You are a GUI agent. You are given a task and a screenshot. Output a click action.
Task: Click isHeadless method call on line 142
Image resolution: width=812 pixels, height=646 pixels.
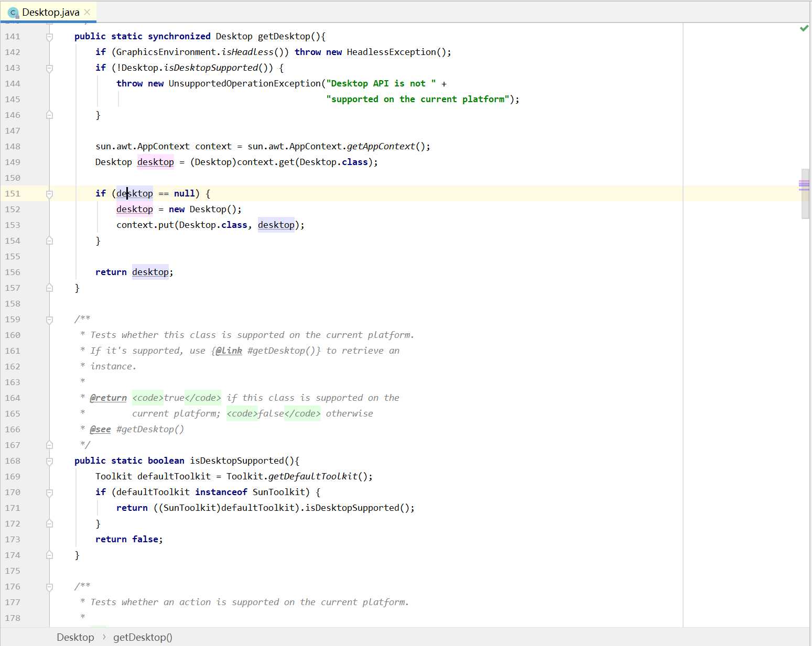[x=247, y=52]
